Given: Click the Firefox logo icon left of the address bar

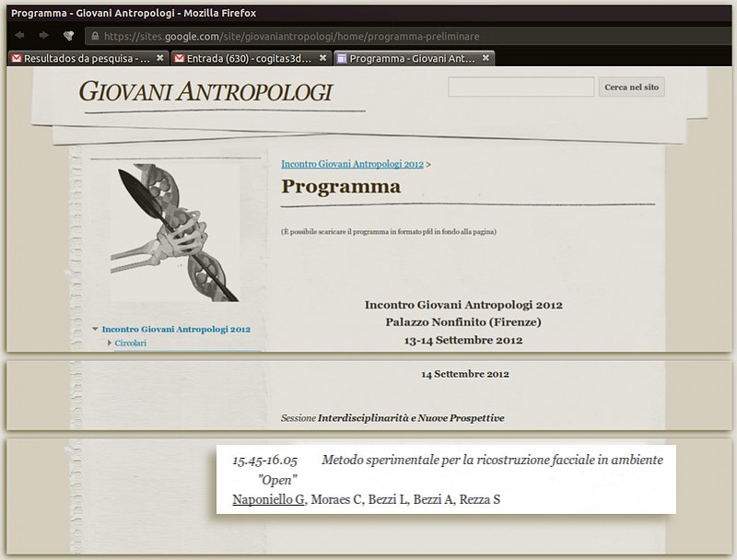Looking at the screenshot, I should [x=67, y=36].
